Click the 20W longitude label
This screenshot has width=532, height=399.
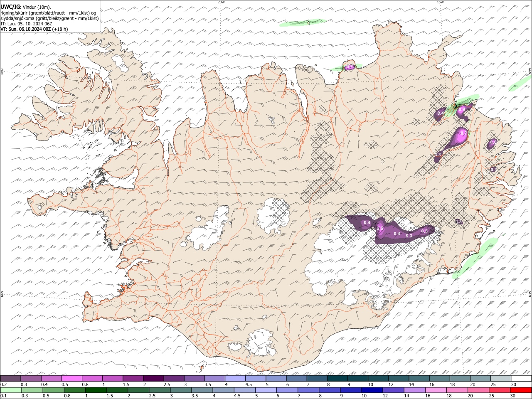click(221, 2)
